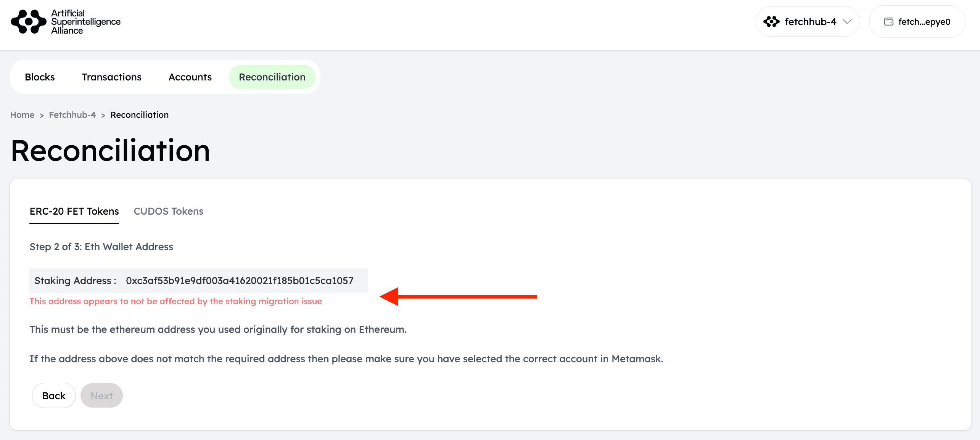Follow the Home breadcrumb link
980x440 pixels.
[x=22, y=115]
